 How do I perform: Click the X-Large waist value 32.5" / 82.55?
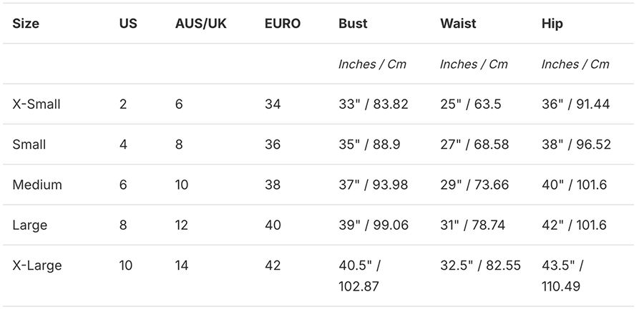[480, 265]
